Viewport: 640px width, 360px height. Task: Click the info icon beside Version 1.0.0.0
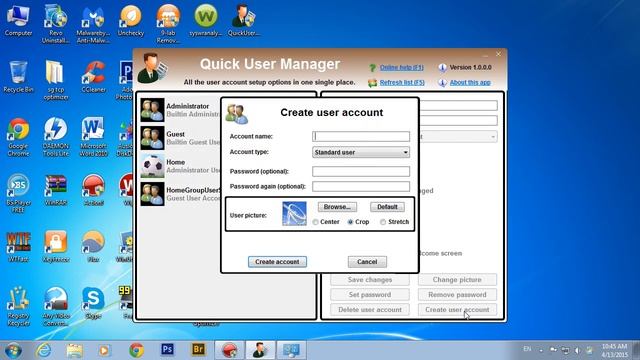tap(442, 68)
